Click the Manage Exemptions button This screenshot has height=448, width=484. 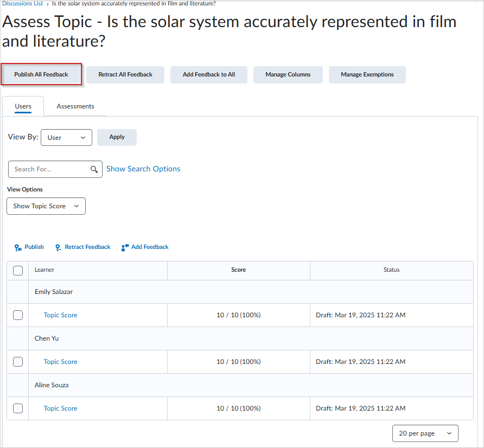367,75
